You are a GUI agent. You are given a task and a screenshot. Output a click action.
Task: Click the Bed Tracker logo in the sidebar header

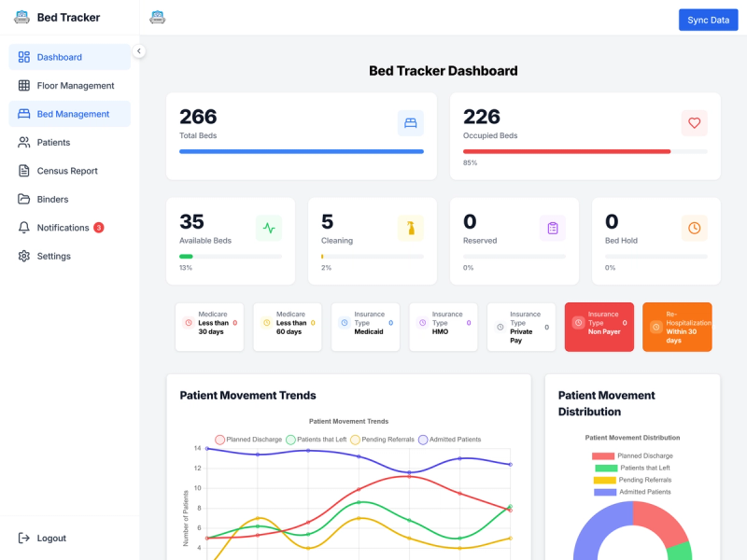point(21,17)
